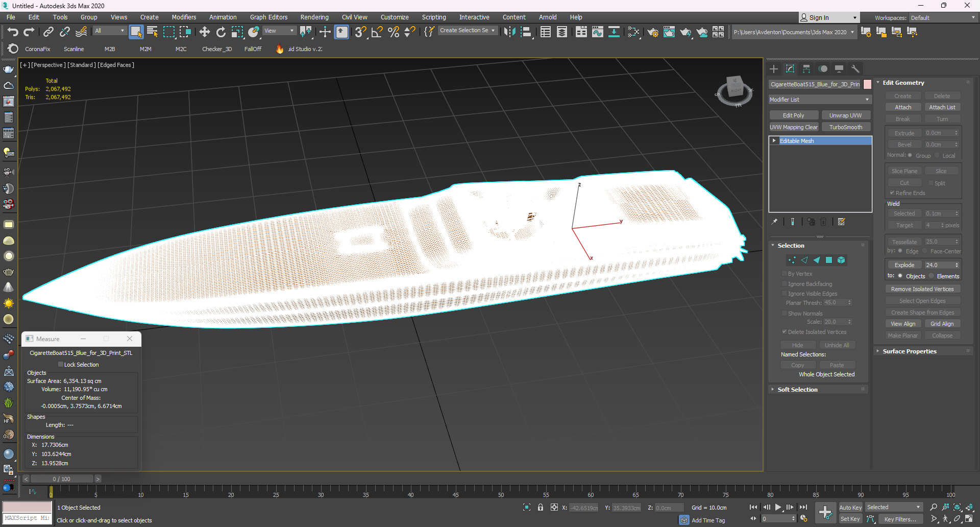The width and height of the screenshot is (980, 527).
Task: Open the project folder path dropdown
Action: (794, 32)
